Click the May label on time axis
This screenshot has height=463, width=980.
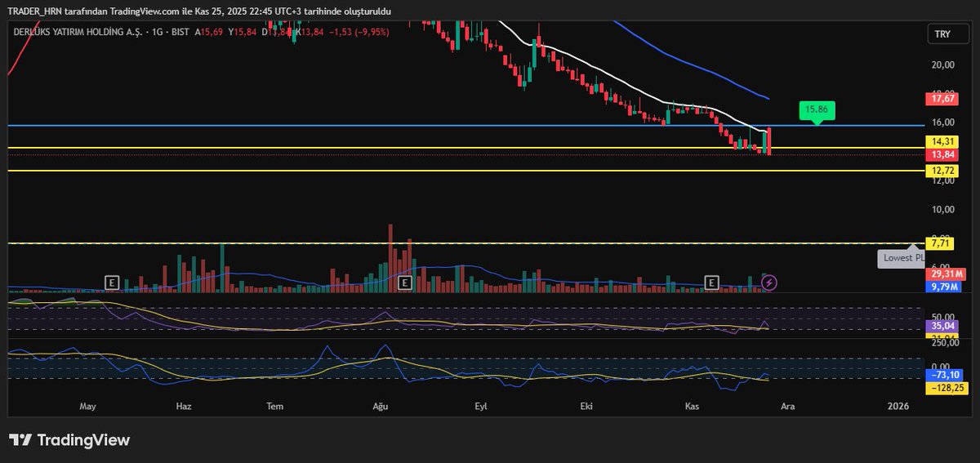click(87, 406)
